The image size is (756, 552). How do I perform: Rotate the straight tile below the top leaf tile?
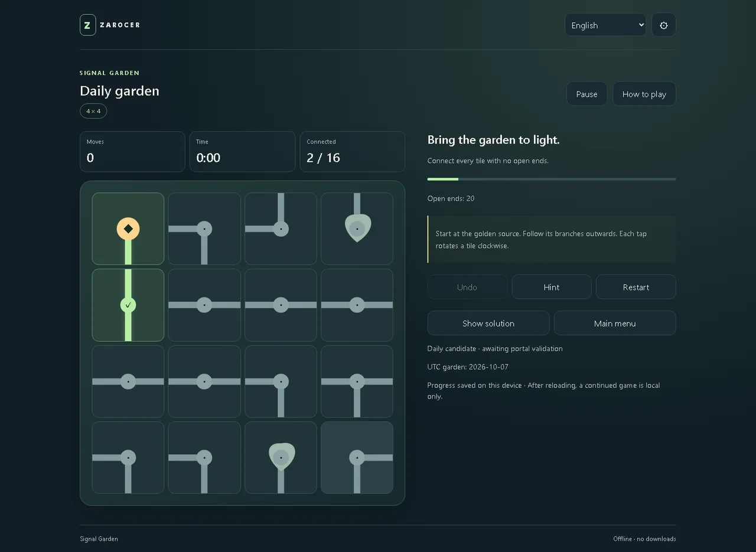[357, 305]
